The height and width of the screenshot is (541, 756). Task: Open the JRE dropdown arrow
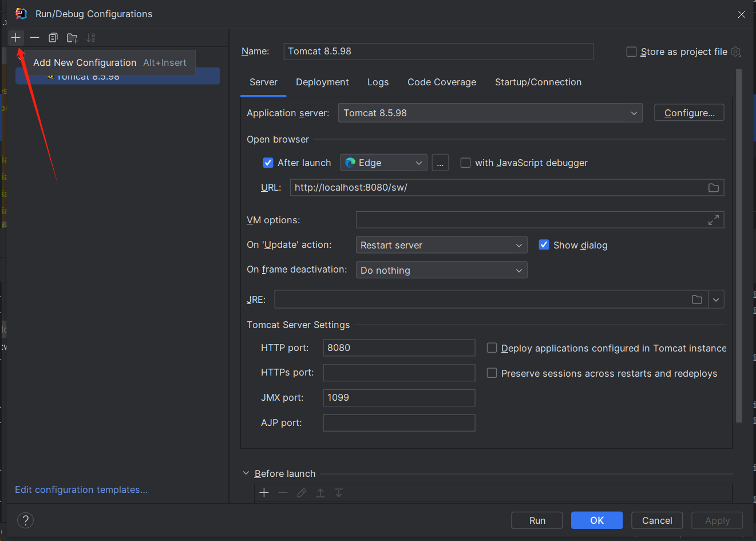(716, 299)
